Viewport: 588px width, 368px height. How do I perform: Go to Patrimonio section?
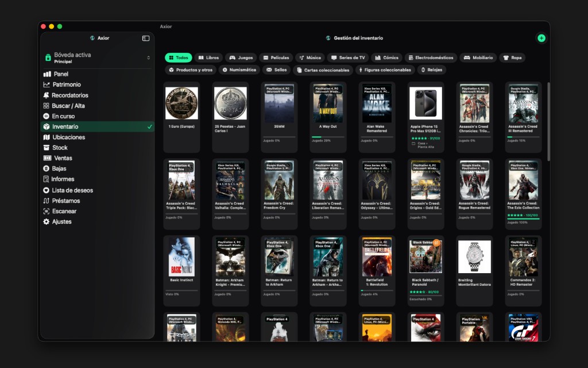pos(98,85)
